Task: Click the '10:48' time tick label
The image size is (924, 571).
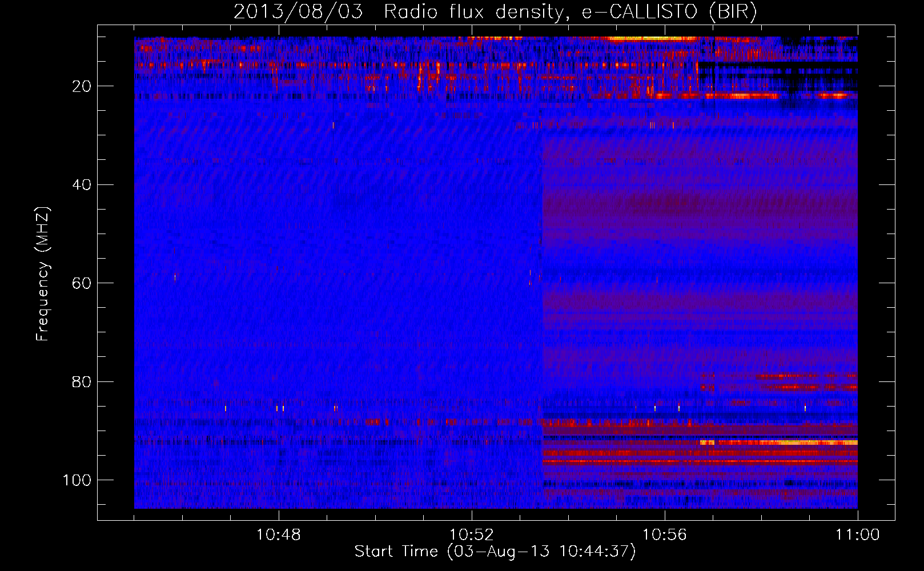Action: point(279,535)
